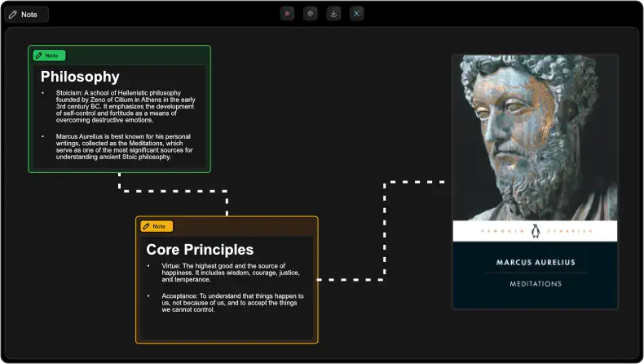This screenshot has width=644, height=364.
Task: Click the yellow Note badge on Core Principles
Action: tap(157, 226)
